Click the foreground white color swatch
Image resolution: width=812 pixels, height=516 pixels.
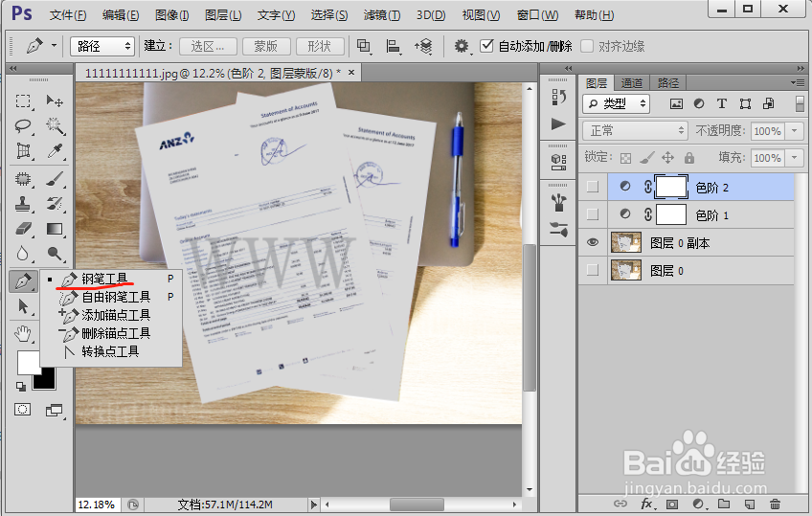click(27, 362)
